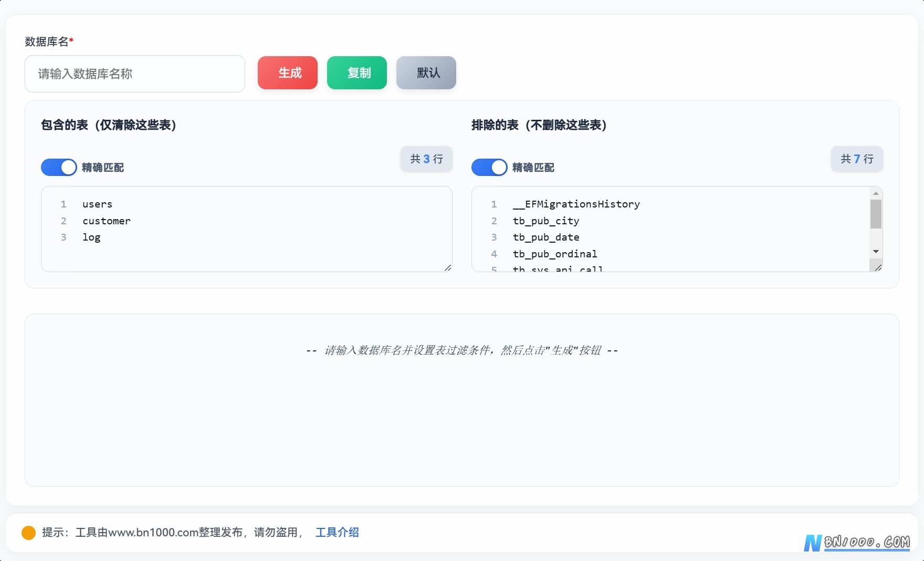Click the database name input field
The height and width of the screenshot is (561, 924).
pyautogui.click(x=135, y=74)
